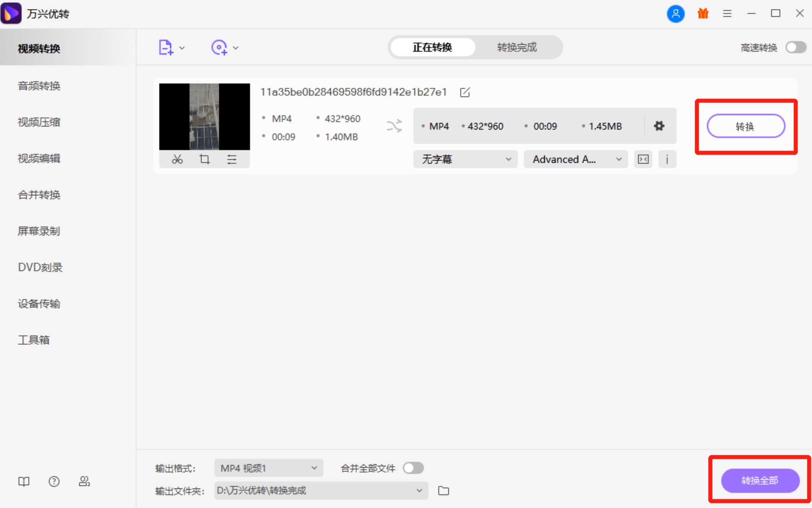Open the crop tool below the thumbnail
Screen dimensions: 812x508
pyautogui.click(x=204, y=159)
